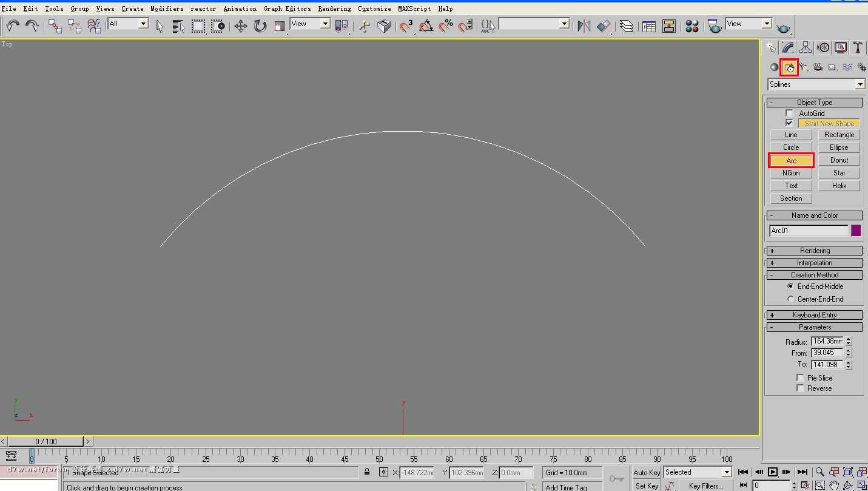Click the Arc01 object color swatch
868x491 pixels.
point(856,231)
